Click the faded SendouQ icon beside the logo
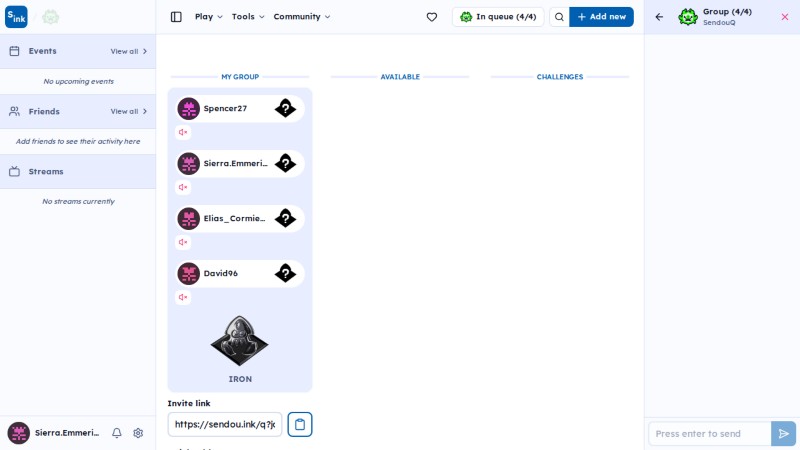Viewport: 800px width, 450px height. pos(51,17)
